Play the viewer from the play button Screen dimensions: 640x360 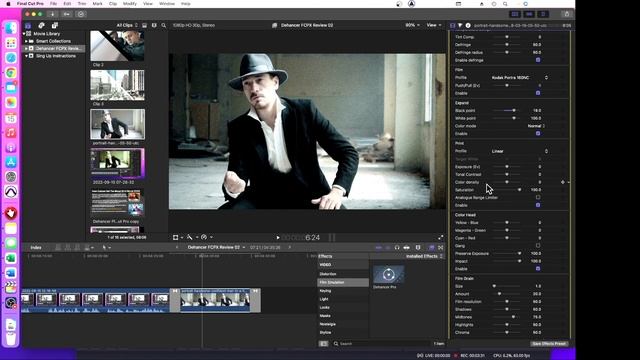click(x=278, y=238)
